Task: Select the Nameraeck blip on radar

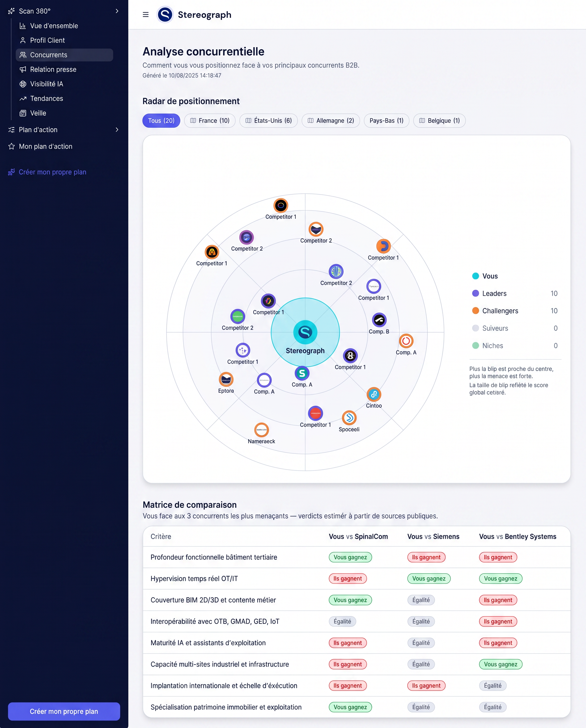Action: click(x=261, y=430)
